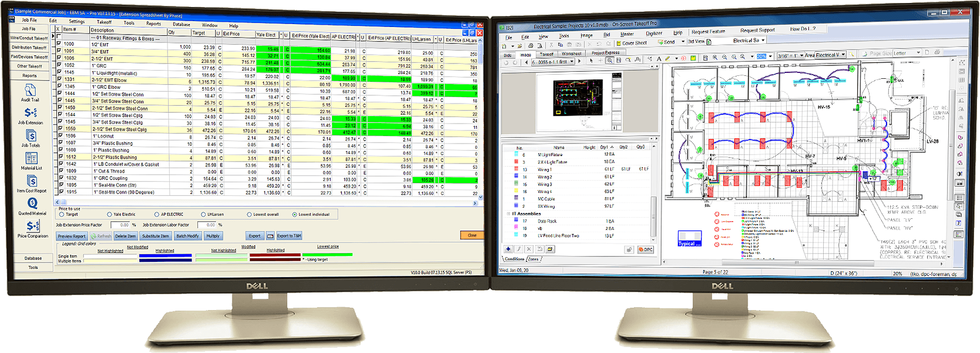Click the add condition plus icon
Viewport: 980px width, 353px height.
click(508, 249)
